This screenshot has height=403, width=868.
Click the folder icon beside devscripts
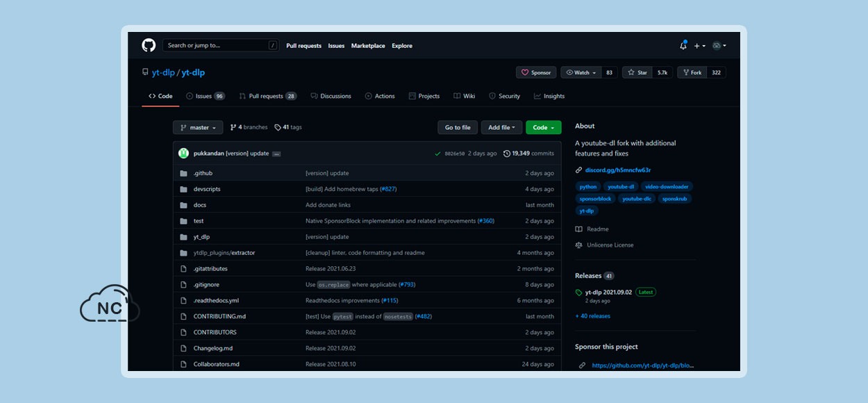tap(183, 189)
